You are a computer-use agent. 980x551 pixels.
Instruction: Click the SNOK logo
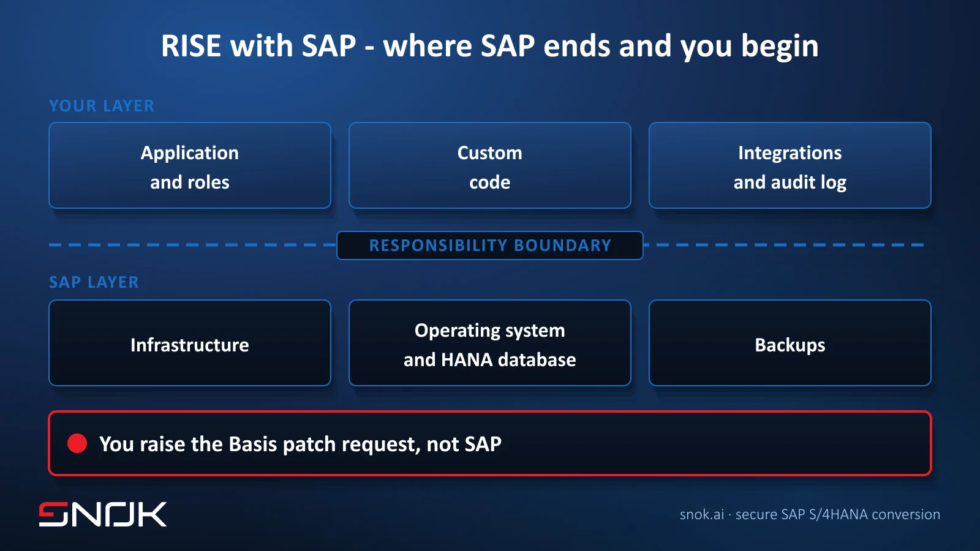(x=103, y=514)
